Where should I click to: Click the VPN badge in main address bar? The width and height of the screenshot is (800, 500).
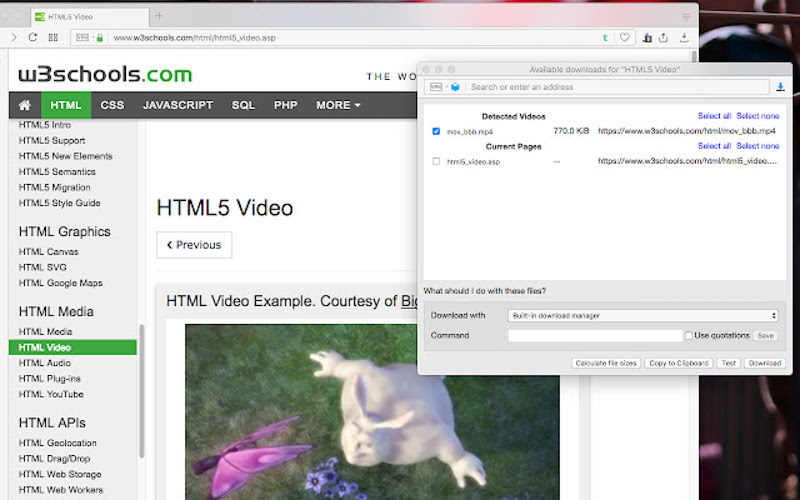pyautogui.click(x=82, y=37)
